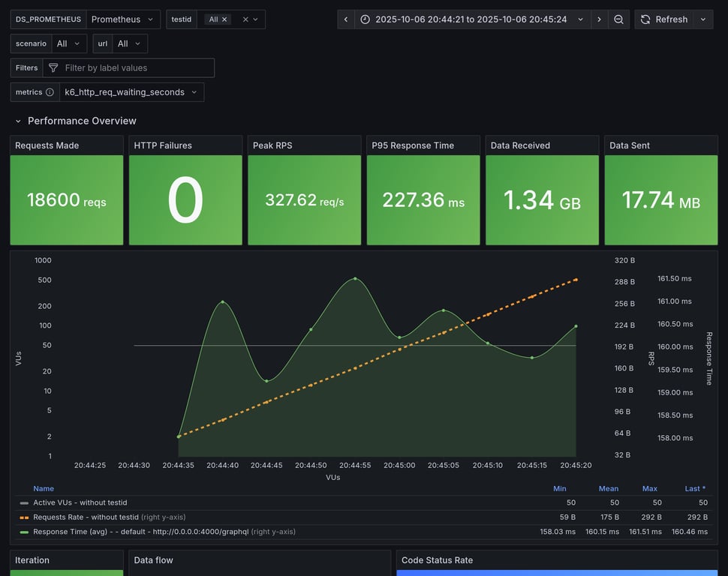728x576 pixels.
Task: Sort legend by Max column
Action: [649, 488]
